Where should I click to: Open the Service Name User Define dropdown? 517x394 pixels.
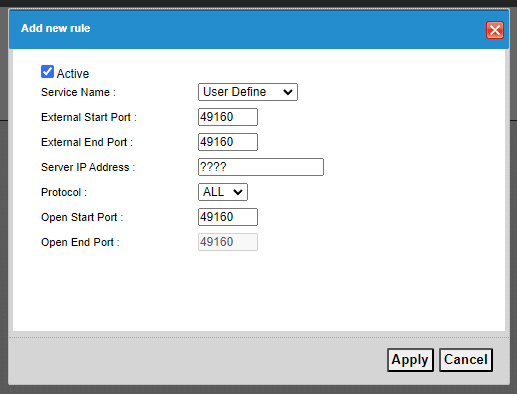(x=248, y=92)
